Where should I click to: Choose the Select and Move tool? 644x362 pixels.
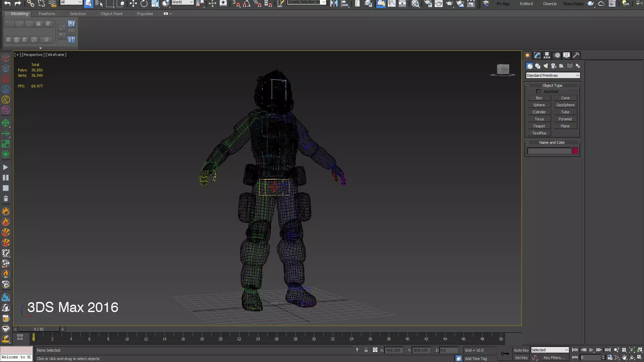point(133,3)
